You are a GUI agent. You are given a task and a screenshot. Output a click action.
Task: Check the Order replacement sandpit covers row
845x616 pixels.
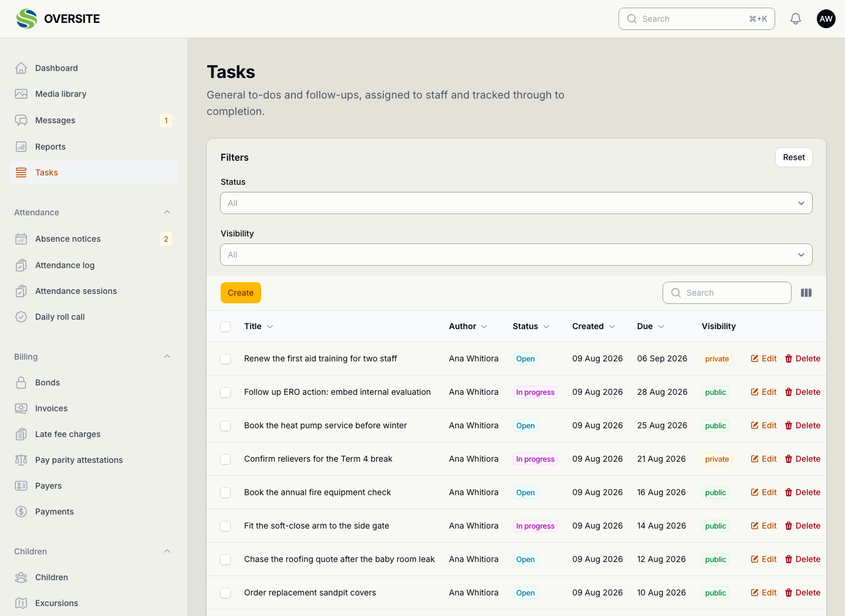click(225, 593)
